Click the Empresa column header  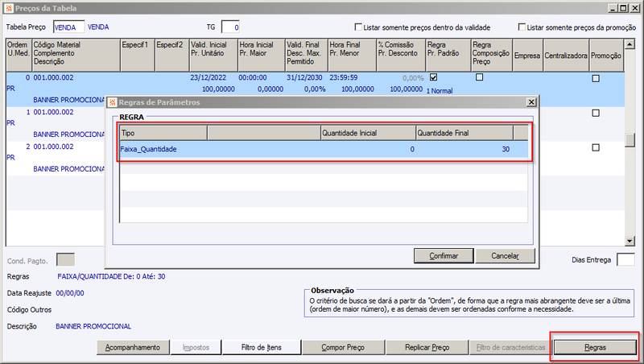point(527,56)
